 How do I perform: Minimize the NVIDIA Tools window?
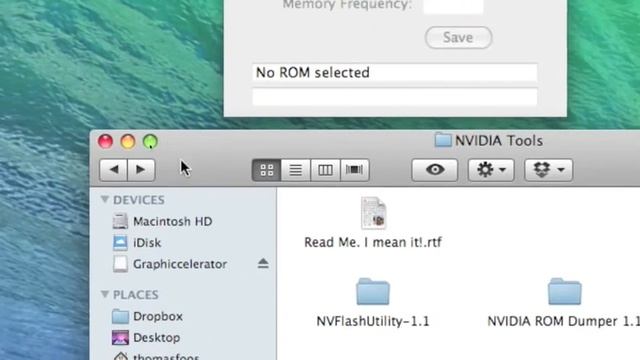tap(128, 142)
